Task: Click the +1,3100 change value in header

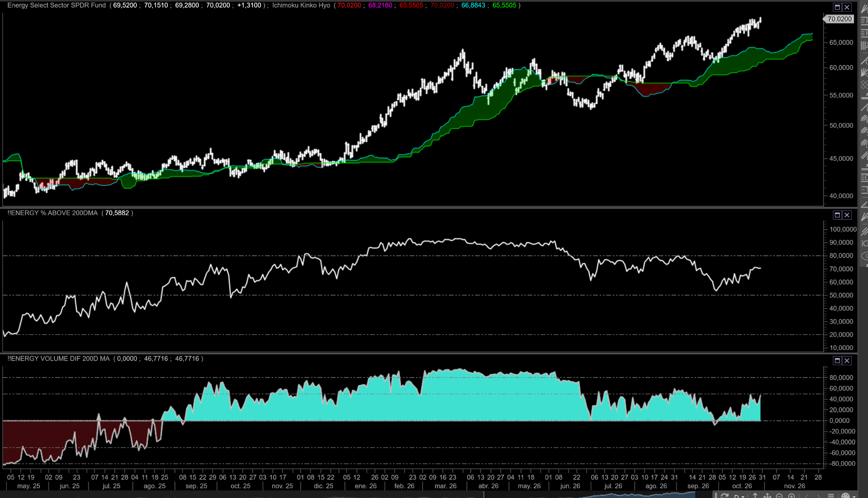Action: [x=249, y=6]
